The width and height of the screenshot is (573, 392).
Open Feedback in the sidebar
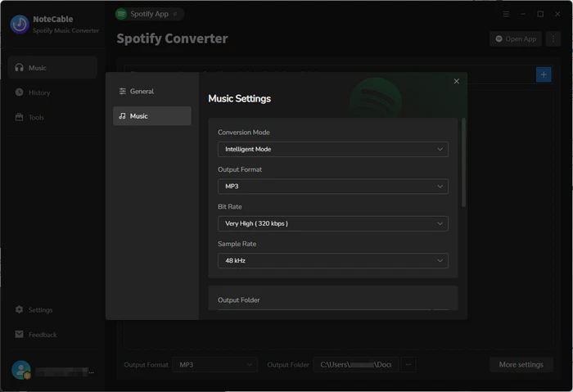(x=52, y=335)
